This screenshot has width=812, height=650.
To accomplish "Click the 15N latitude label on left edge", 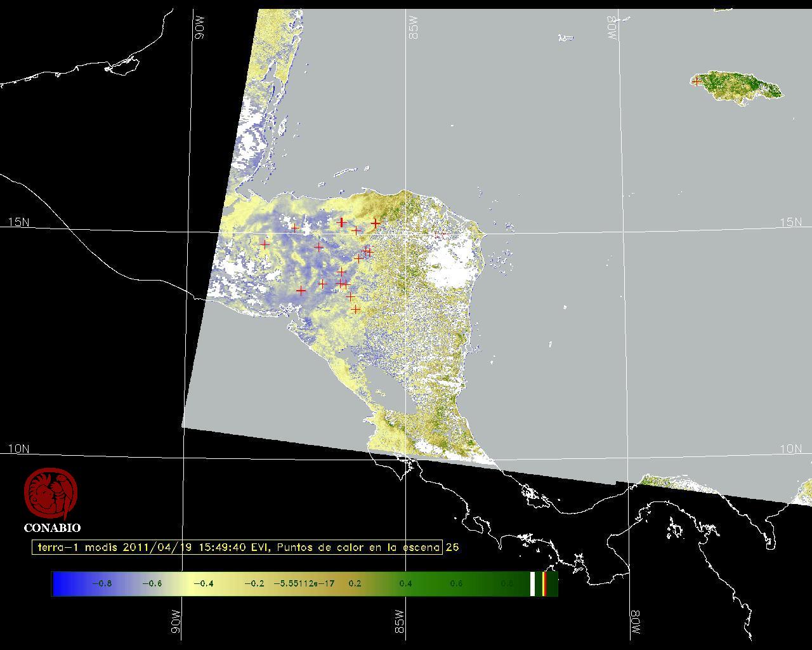I will (x=18, y=222).
